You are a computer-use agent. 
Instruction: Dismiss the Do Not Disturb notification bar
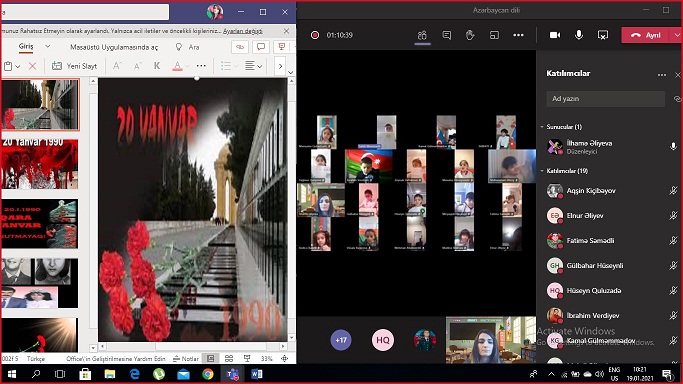point(286,31)
